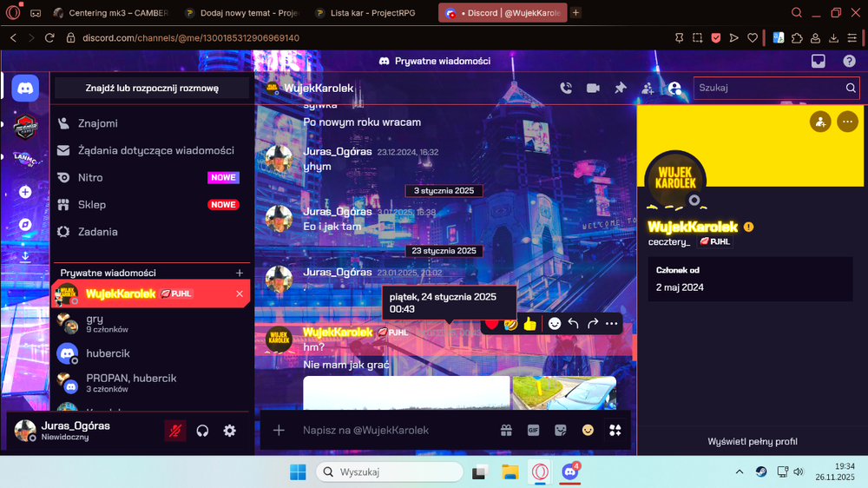Viewport: 868px width, 488px height.
Task: Toggle user profile panel icon
Action: tap(674, 88)
